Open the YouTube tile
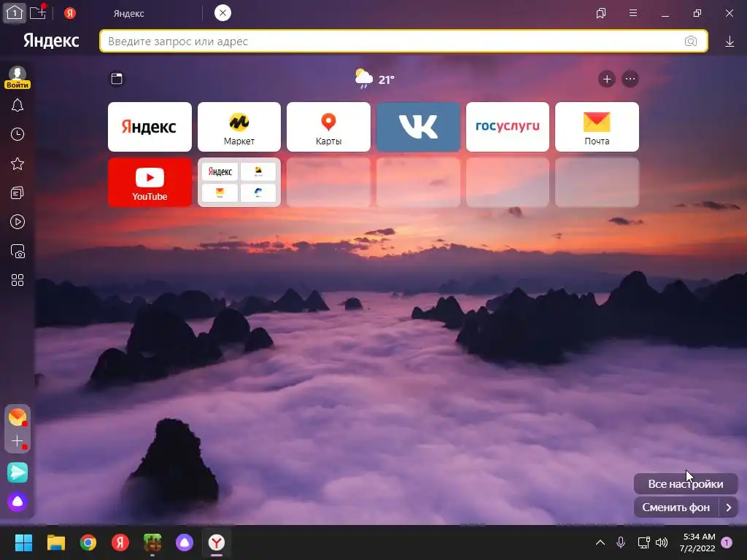 point(150,182)
